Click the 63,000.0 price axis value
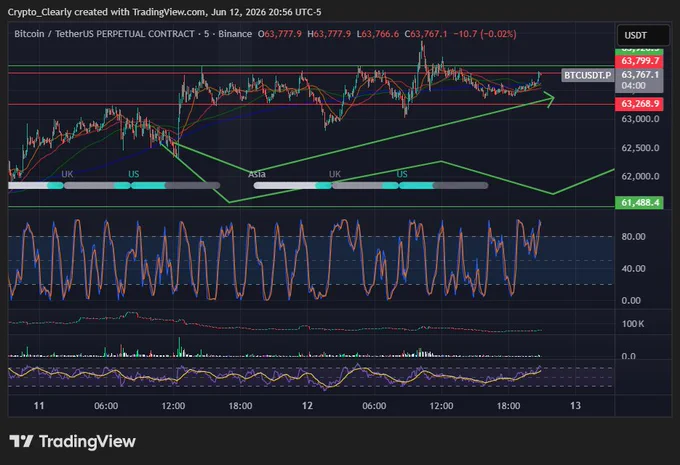 tap(640, 119)
